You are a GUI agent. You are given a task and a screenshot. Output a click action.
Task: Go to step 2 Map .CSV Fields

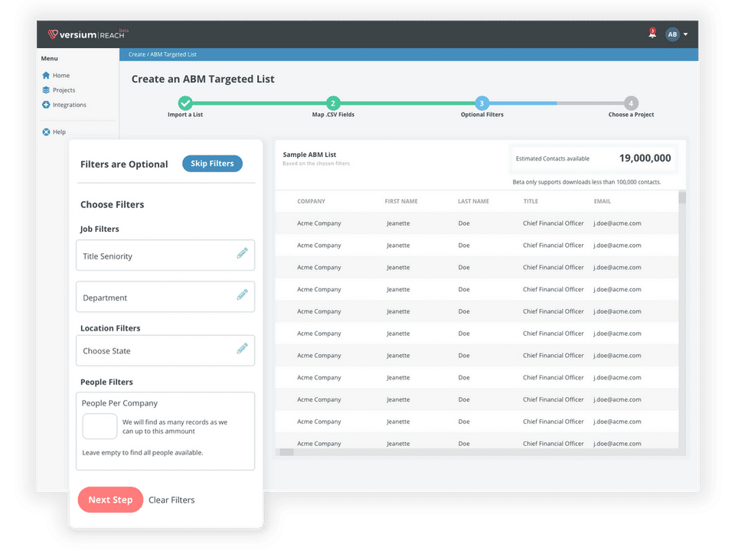[333, 103]
